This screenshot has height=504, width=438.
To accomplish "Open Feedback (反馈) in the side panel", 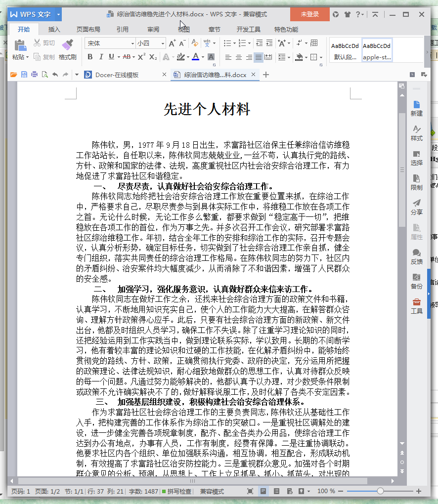I will (x=416, y=256).
